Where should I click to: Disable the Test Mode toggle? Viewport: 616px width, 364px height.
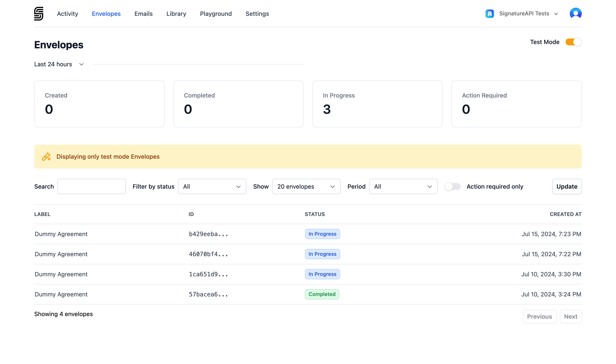573,42
